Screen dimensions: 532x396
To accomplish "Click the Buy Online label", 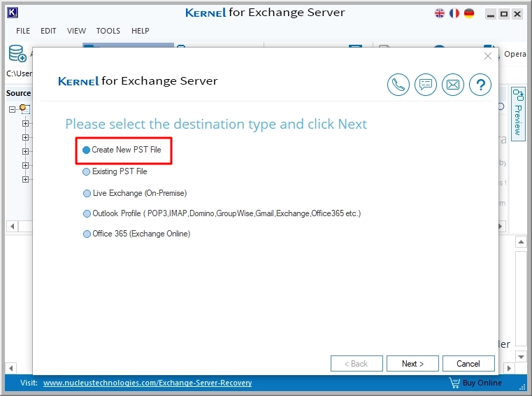I will (x=482, y=383).
